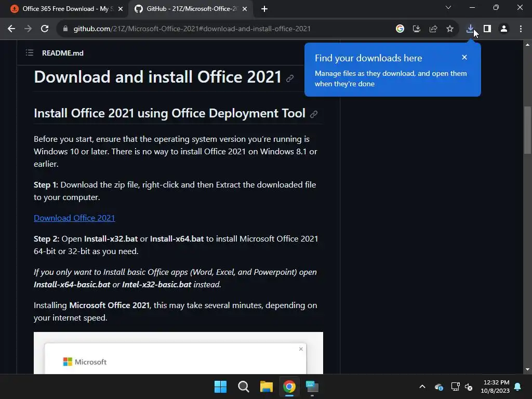
Task: Click the README.md file title
Action: coord(63,53)
